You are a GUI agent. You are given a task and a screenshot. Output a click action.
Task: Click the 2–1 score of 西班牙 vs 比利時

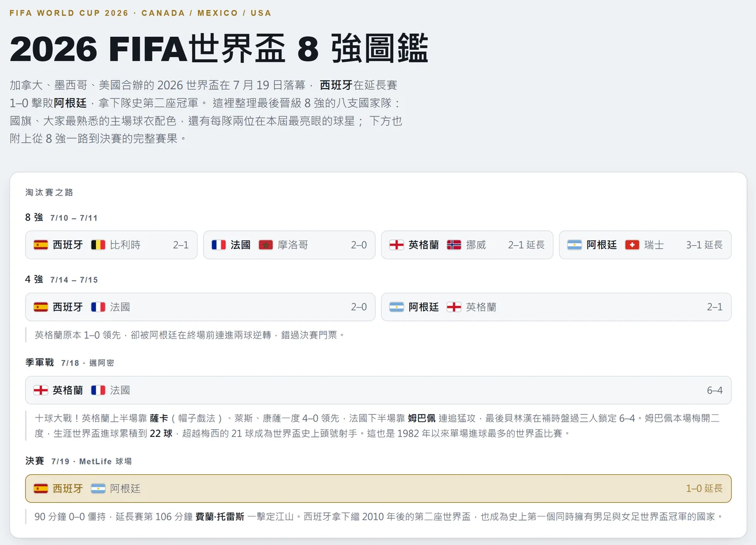pos(181,245)
